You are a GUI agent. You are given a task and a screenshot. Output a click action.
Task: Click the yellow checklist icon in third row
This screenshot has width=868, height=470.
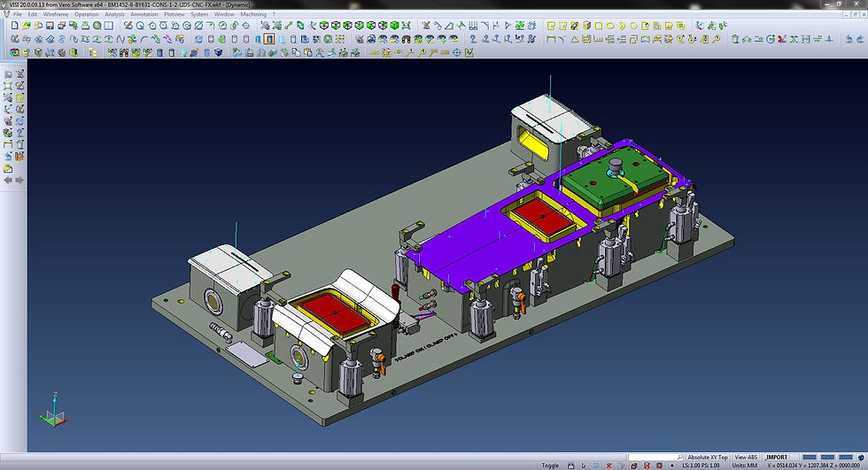tap(469, 52)
